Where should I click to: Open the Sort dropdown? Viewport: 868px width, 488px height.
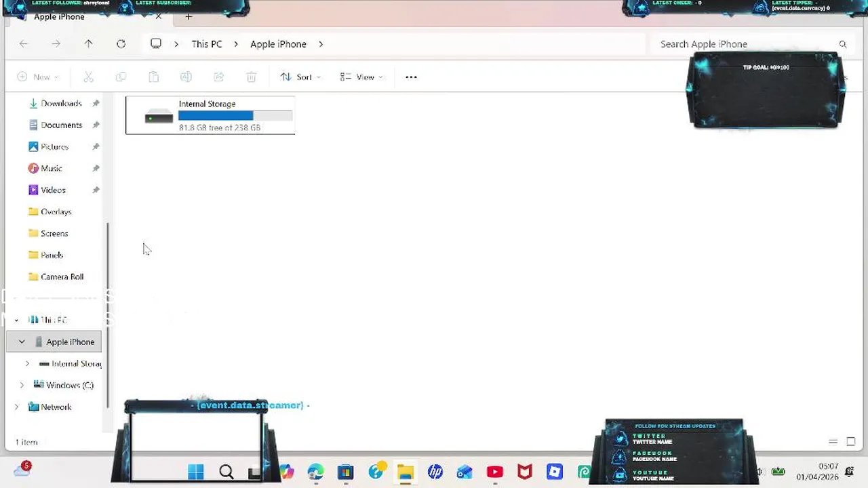[300, 77]
